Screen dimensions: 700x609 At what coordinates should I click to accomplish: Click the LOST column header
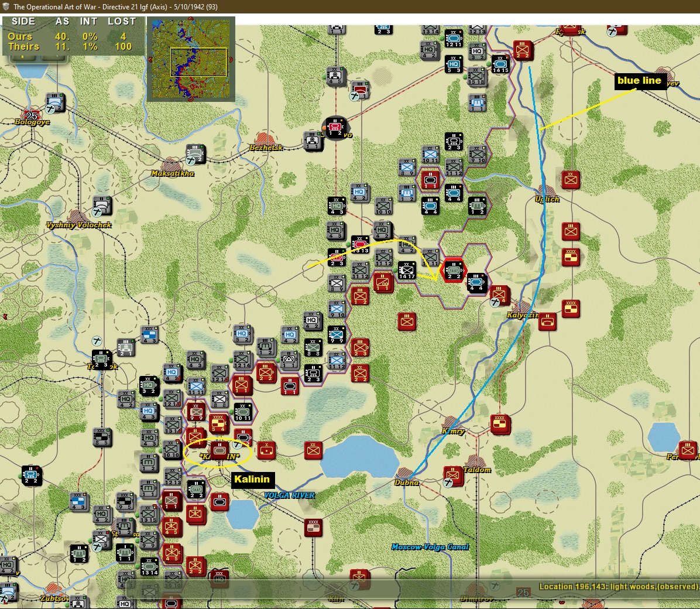[x=122, y=22]
